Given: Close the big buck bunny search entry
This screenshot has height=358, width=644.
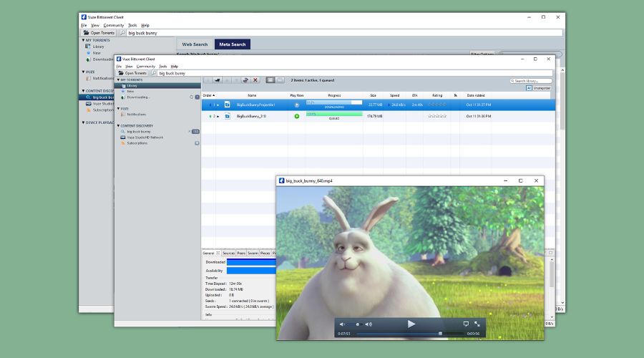Looking at the screenshot, I should (190, 132).
